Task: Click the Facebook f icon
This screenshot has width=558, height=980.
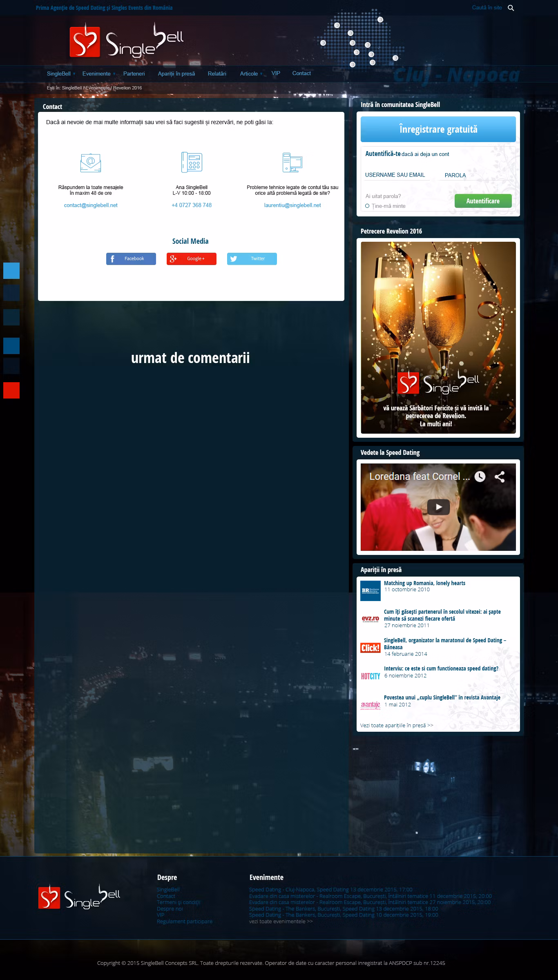Action: point(112,259)
